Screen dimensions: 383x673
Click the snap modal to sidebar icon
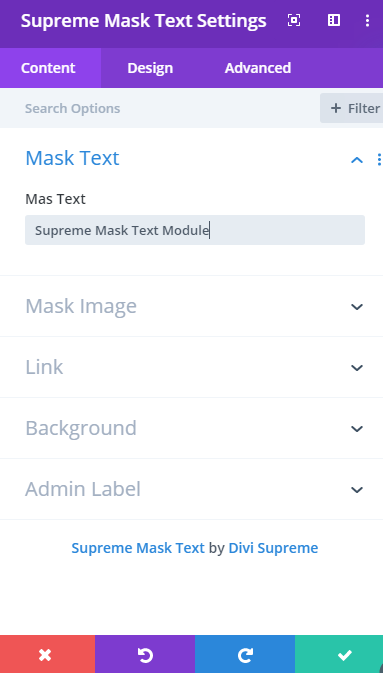(334, 20)
